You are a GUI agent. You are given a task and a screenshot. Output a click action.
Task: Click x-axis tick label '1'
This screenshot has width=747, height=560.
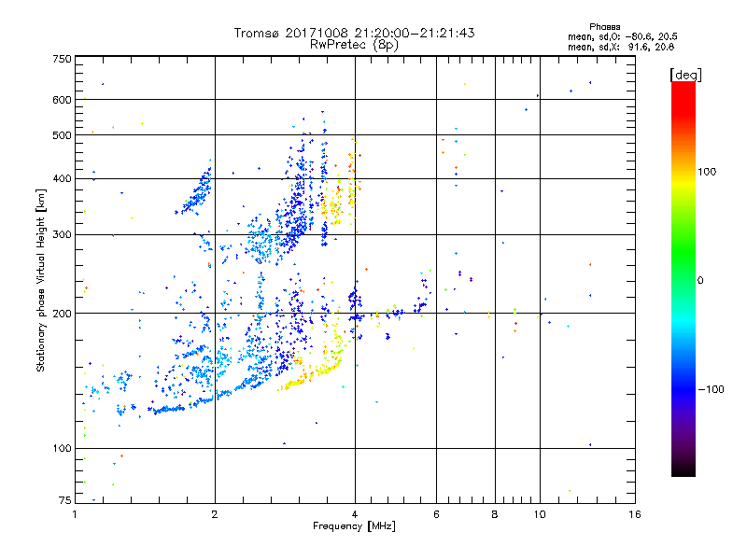(75, 514)
